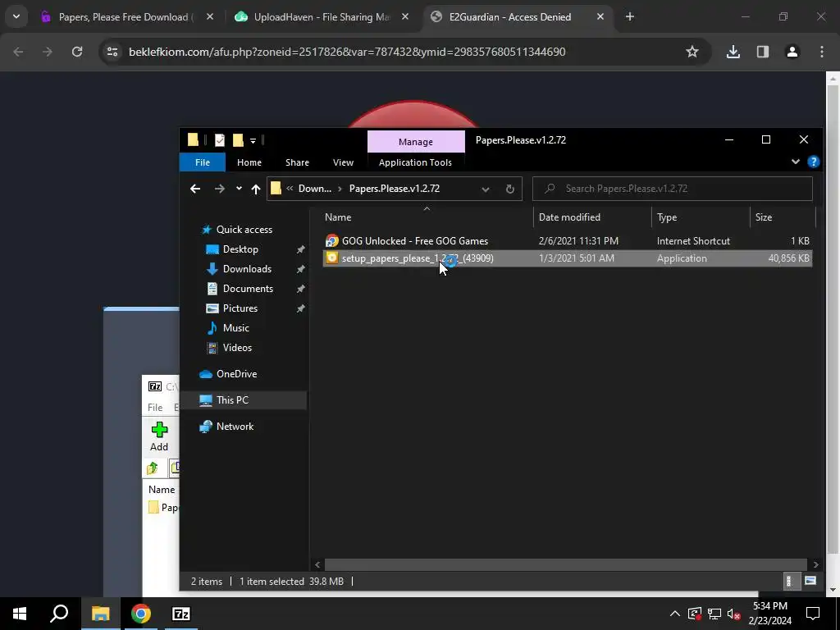The height and width of the screenshot is (630, 840).
Task: Open Chrome profile icon
Action: [x=792, y=52]
